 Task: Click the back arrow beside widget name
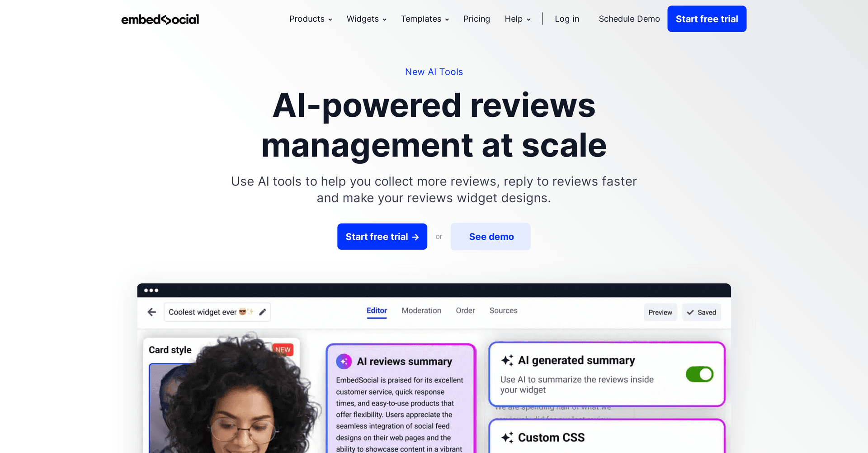pyautogui.click(x=152, y=312)
